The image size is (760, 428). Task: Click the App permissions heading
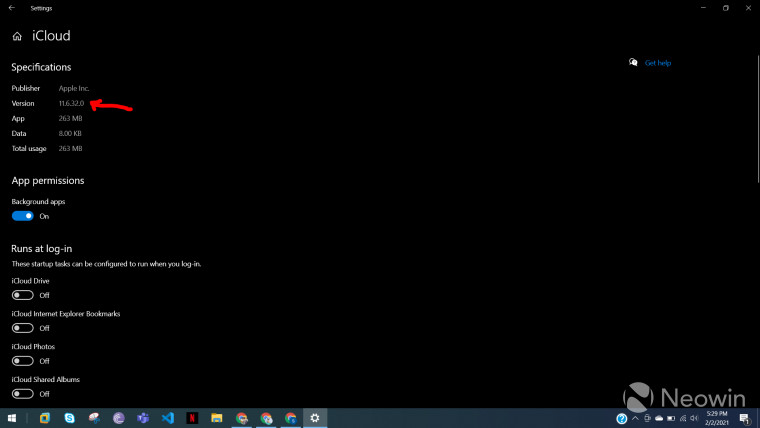tap(48, 180)
